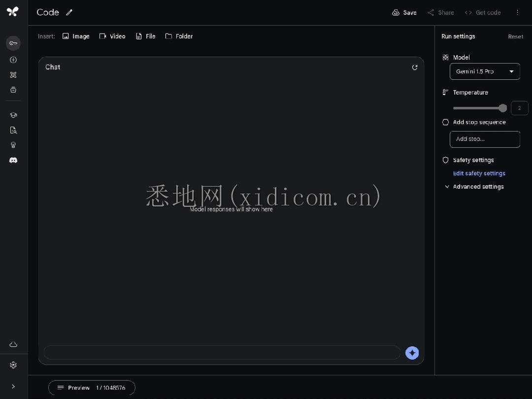The height and width of the screenshot is (399, 532).
Task: Open settings gear in left sidebar
Action: pyautogui.click(x=13, y=365)
